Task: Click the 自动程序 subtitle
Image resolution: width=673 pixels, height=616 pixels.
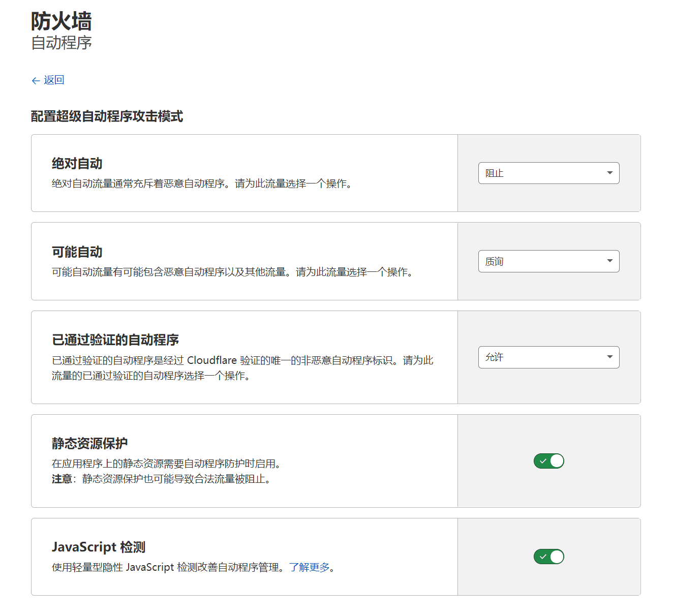Action: [x=61, y=43]
